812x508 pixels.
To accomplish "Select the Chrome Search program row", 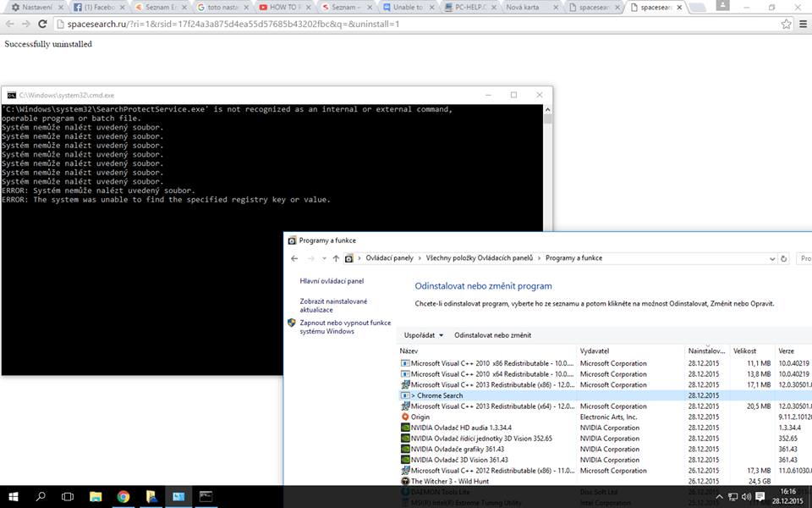I will tap(604, 395).
